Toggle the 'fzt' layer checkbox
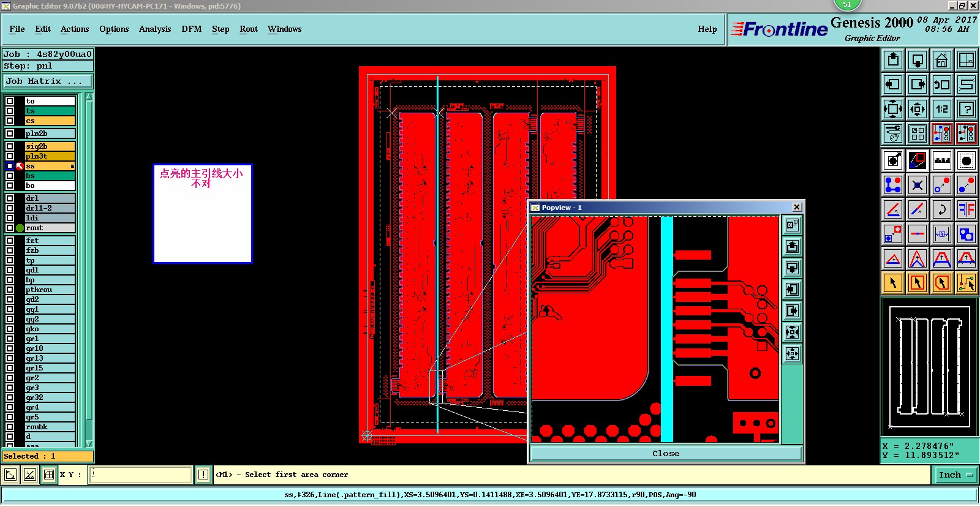The image size is (980, 507). [10, 241]
